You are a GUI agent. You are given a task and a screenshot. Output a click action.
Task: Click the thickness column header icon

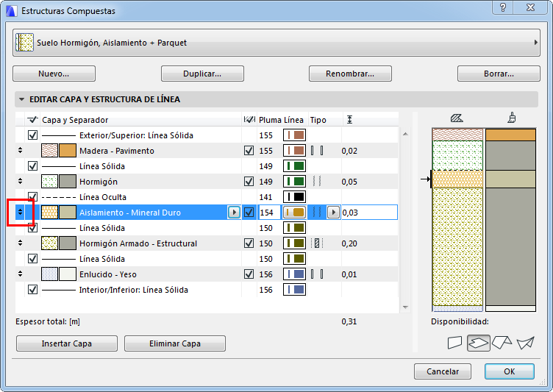tap(349, 120)
